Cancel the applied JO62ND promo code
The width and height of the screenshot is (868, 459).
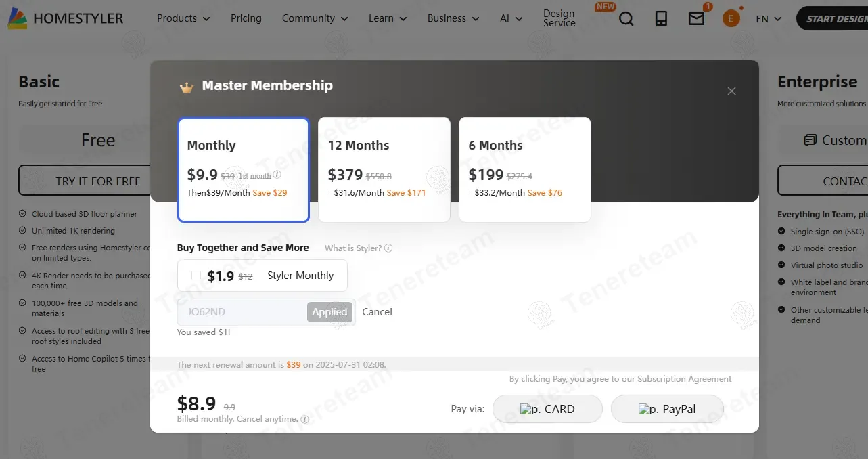click(x=377, y=311)
